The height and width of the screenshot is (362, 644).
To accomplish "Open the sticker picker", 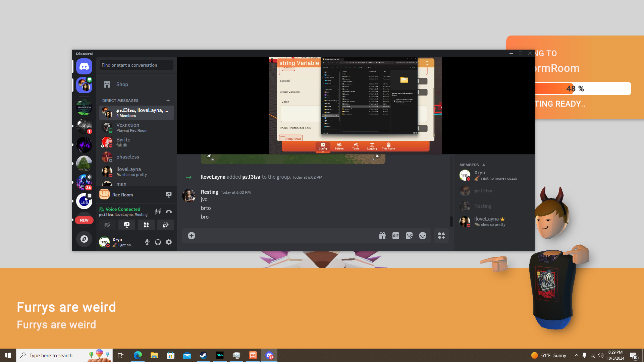I will [x=409, y=236].
